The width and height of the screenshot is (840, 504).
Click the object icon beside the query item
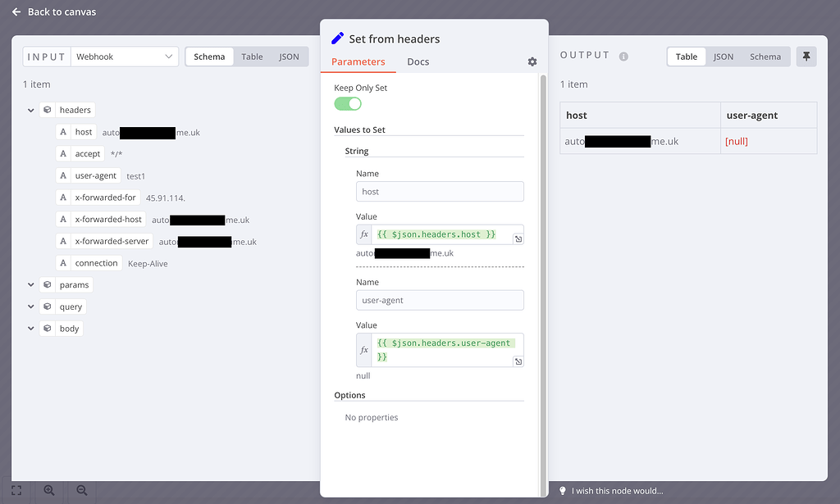(x=49, y=306)
